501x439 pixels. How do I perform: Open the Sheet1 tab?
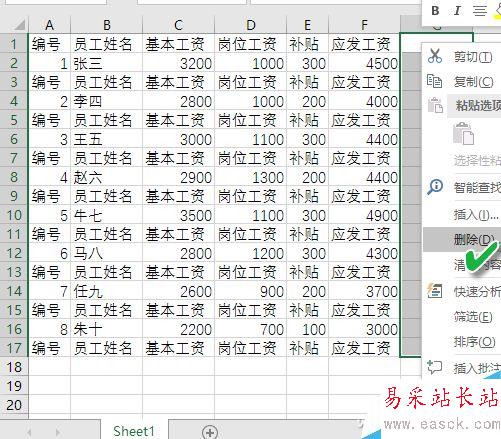coord(134,431)
